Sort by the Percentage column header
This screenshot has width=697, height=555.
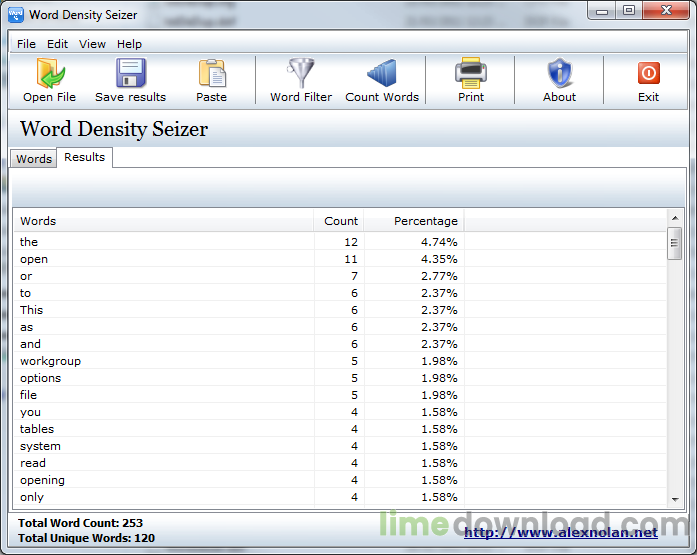414,221
